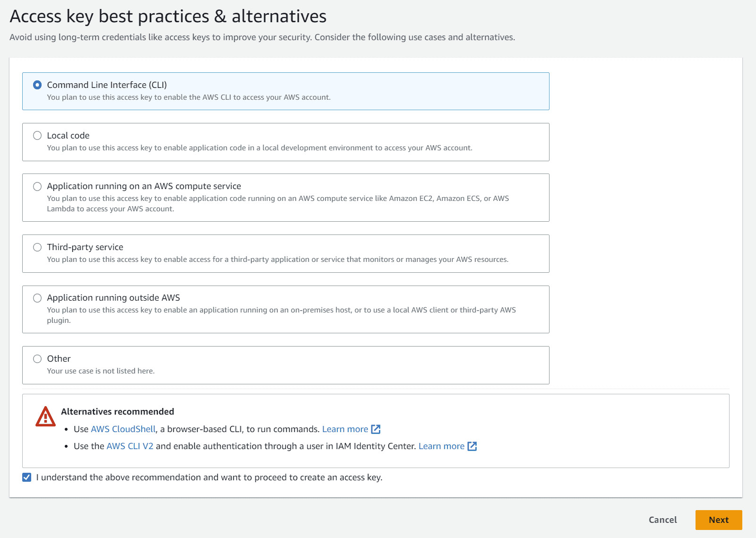
Task: Click Learn more beside IAM Identity Center
Action: pos(441,446)
